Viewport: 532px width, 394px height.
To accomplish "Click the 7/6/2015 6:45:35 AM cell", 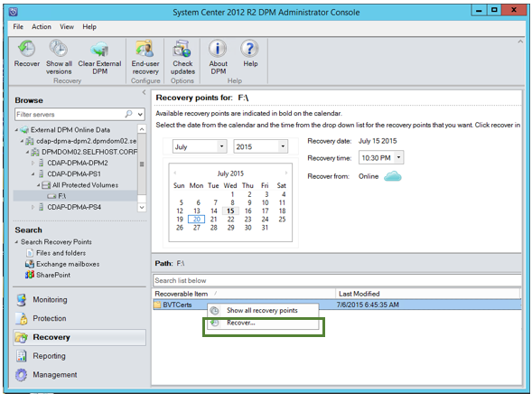I will pyautogui.click(x=368, y=305).
